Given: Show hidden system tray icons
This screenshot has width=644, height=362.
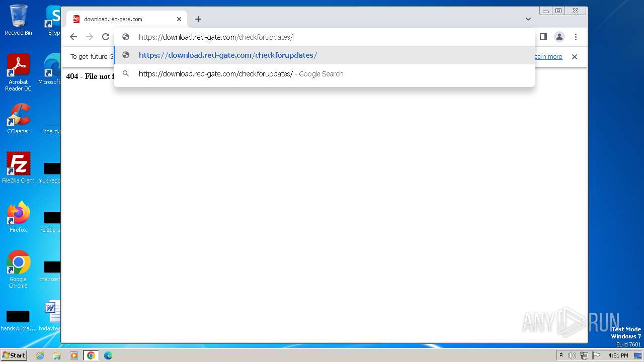Looking at the screenshot, I should [x=561, y=355].
